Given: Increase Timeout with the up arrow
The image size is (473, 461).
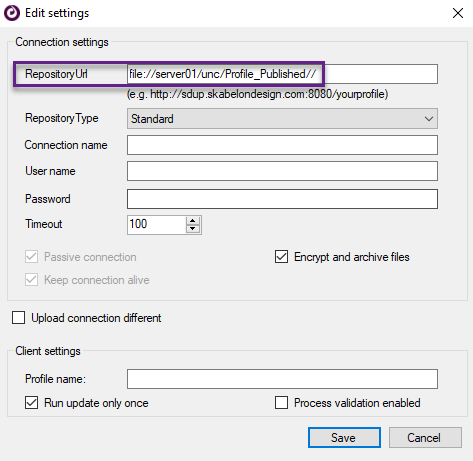Looking at the screenshot, I should (x=193, y=221).
